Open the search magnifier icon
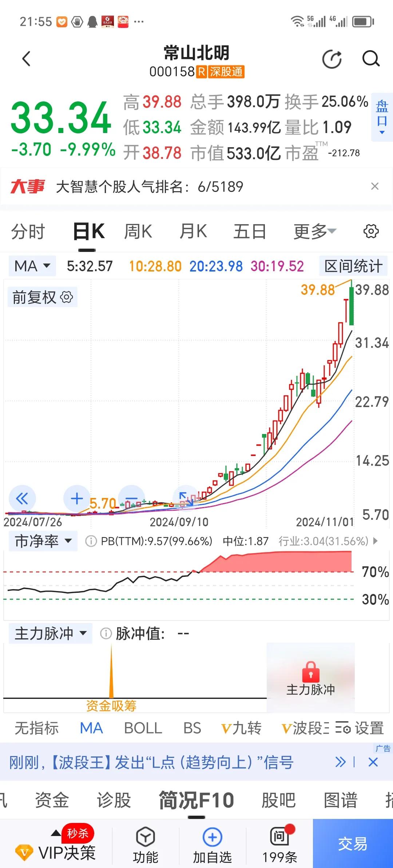The width and height of the screenshot is (393, 868). click(x=371, y=59)
